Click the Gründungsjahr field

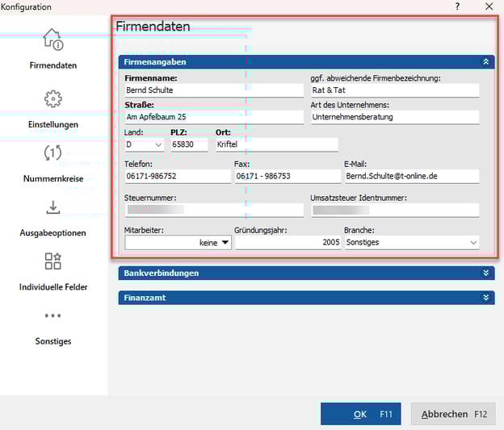coord(287,242)
